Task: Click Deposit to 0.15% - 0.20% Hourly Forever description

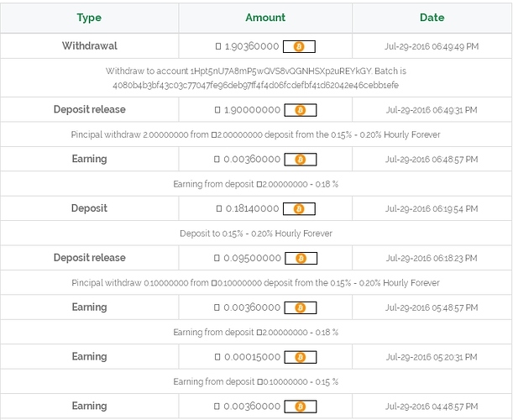Action: pyautogui.click(x=256, y=234)
